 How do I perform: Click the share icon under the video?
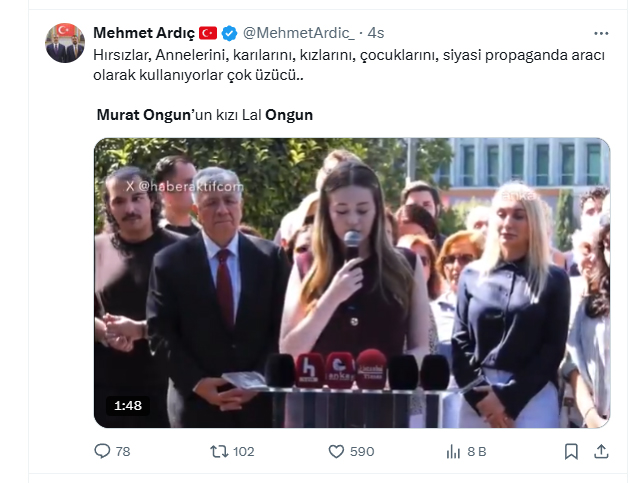tap(602, 451)
